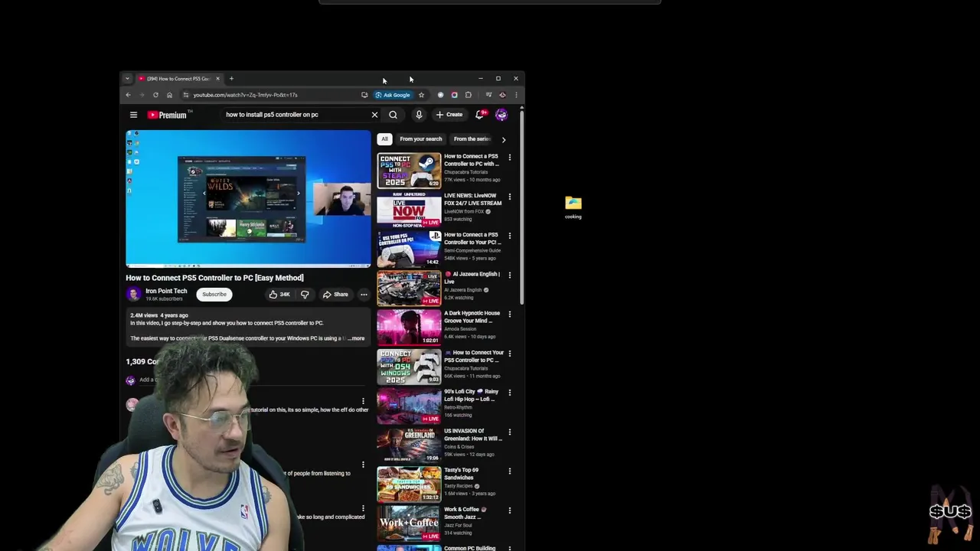Click the browser forward arrow
The width and height of the screenshot is (980, 551).
click(142, 95)
